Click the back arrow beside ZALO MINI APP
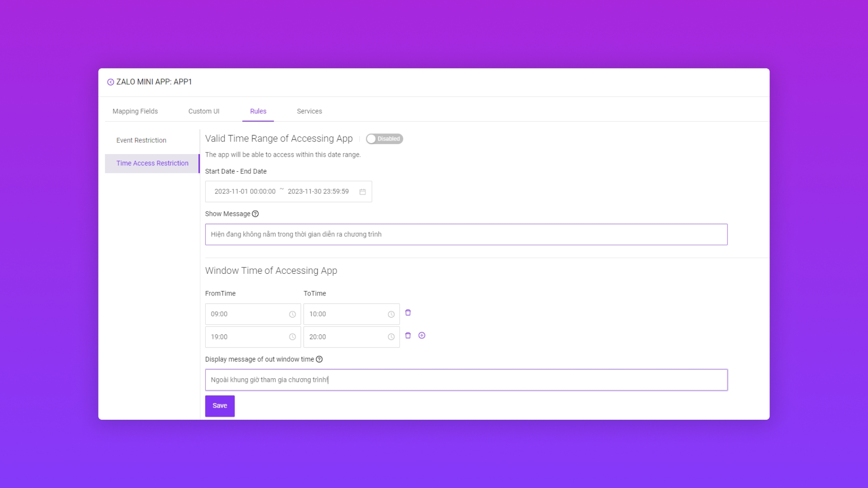The height and width of the screenshot is (488, 868). click(110, 82)
